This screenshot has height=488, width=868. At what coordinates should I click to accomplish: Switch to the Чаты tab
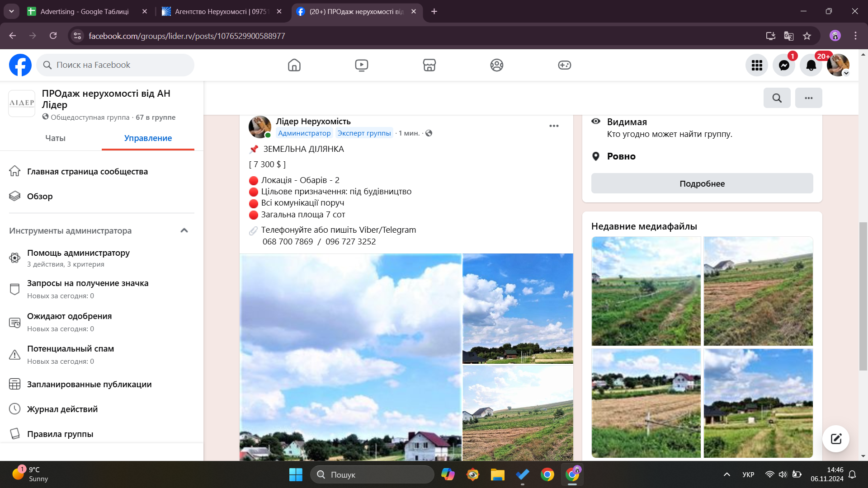click(x=55, y=138)
